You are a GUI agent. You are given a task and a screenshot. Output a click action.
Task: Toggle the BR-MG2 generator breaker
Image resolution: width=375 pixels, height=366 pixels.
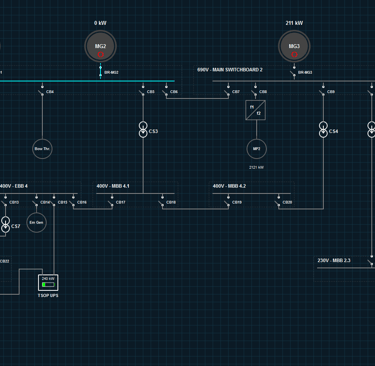tap(100, 72)
